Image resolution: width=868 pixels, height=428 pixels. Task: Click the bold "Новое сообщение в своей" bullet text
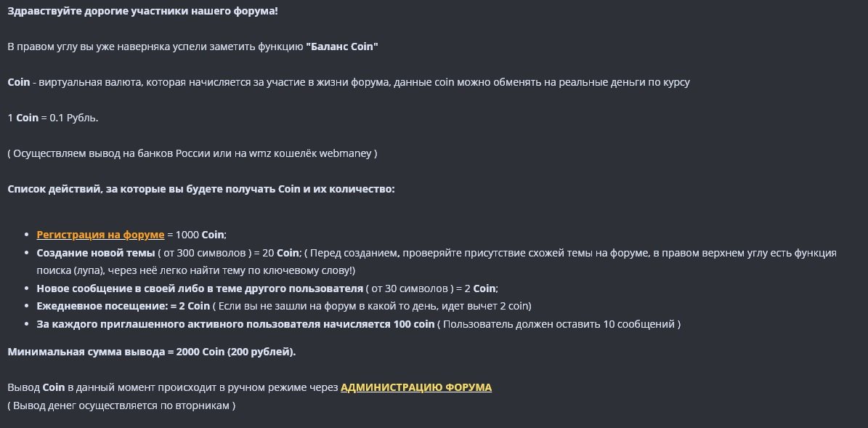click(102, 288)
